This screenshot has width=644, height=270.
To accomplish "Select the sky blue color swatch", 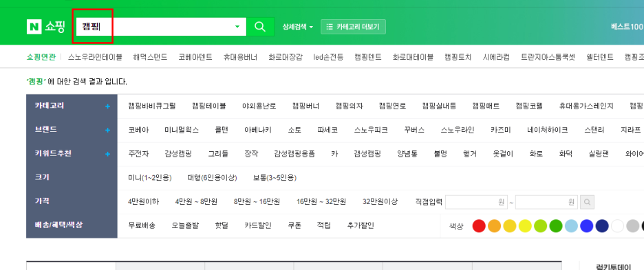I will point(571,225).
